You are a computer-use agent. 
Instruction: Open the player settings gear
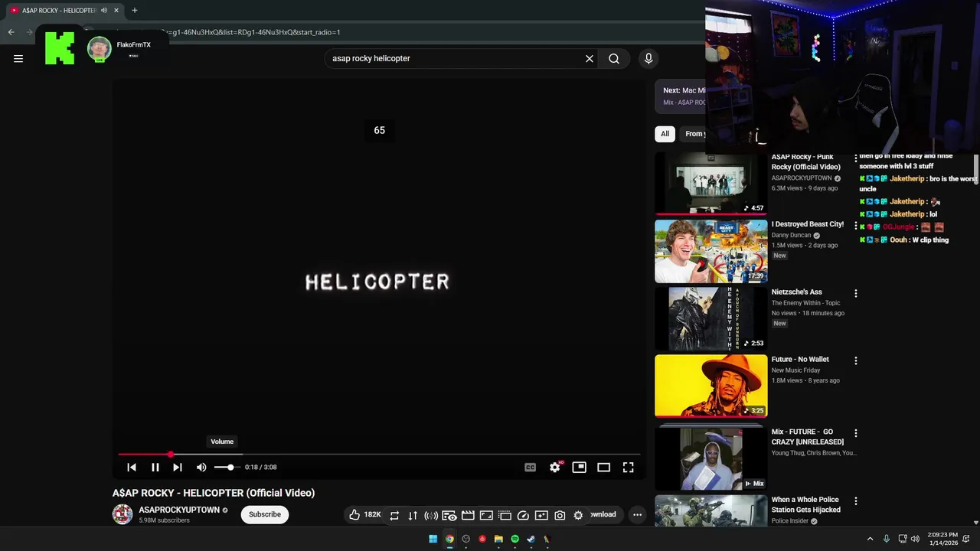(555, 467)
